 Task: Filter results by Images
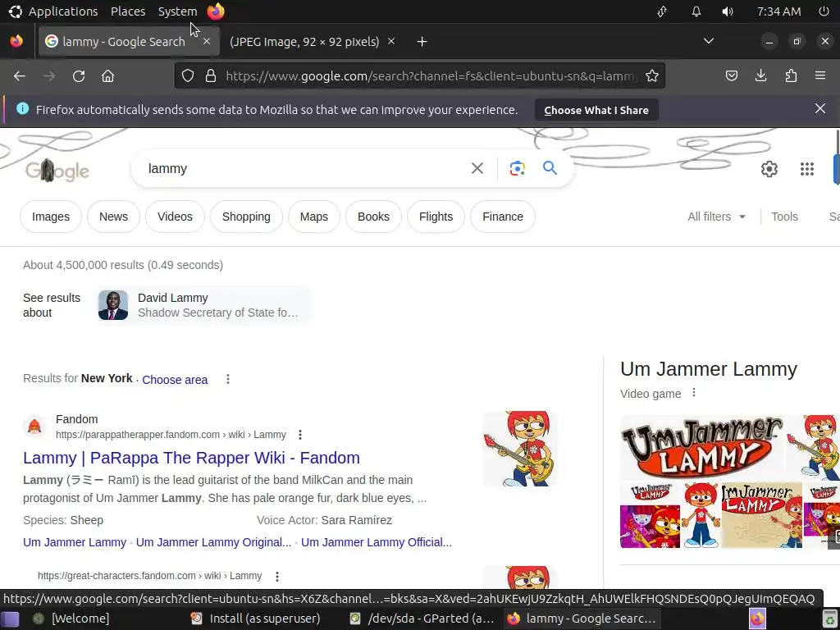51,217
